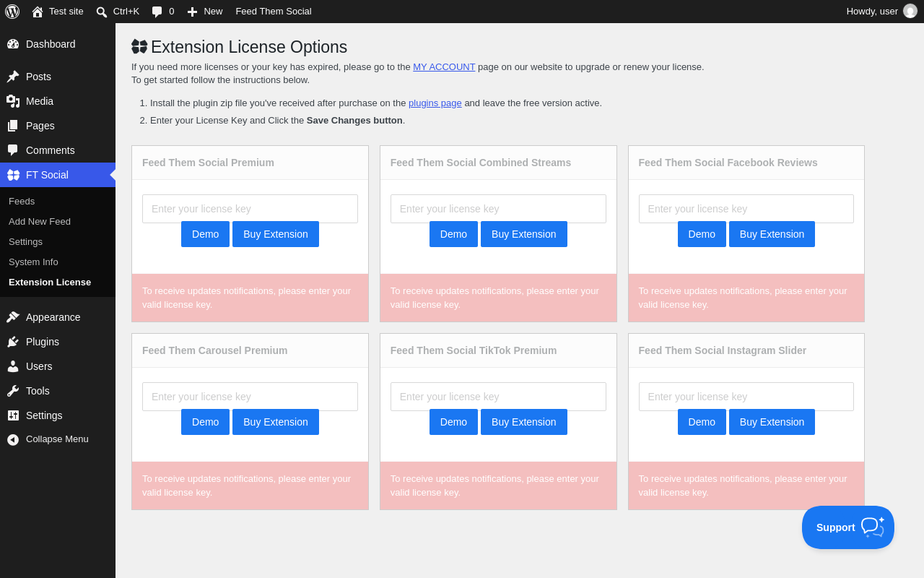924x578 pixels.
Task: Follow the MY ACCOUNT link
Action: coord(444,66)
